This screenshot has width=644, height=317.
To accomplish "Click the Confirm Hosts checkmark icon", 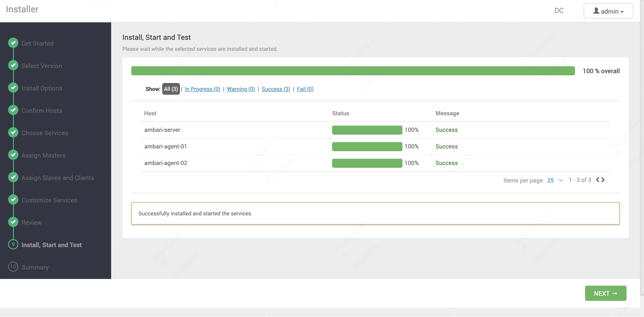I will 13,110.
